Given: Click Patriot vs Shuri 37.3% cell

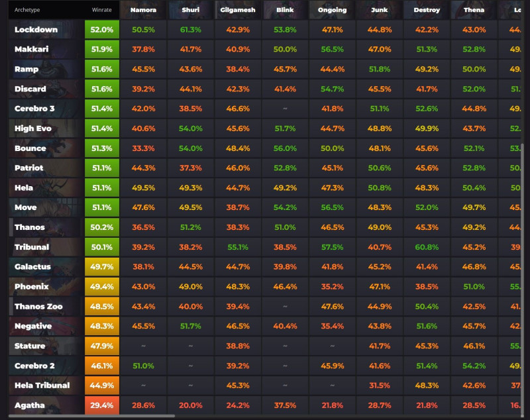Looking at the screenshot, I should (191, 168).
